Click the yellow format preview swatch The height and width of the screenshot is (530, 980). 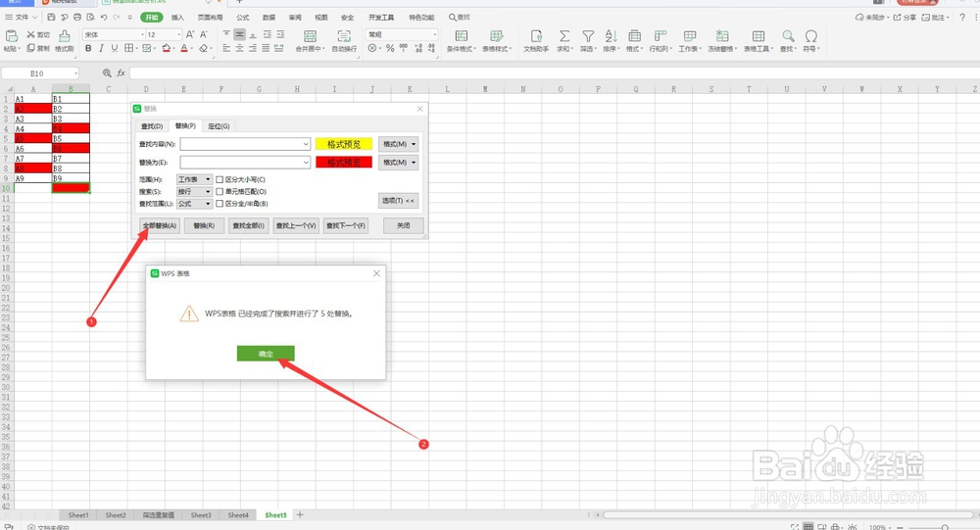[x=344, y=144]
